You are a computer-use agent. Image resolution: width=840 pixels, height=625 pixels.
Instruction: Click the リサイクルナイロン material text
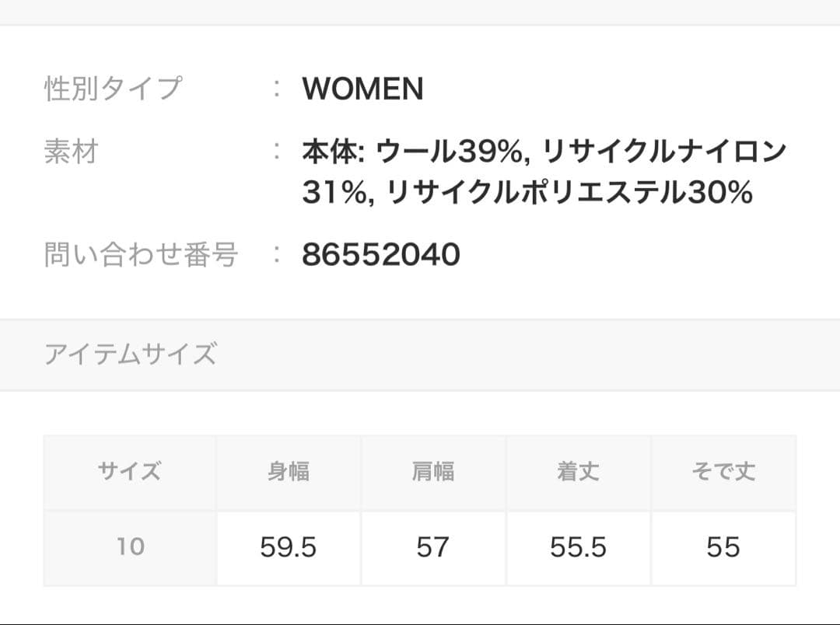(x=662, y=152)
